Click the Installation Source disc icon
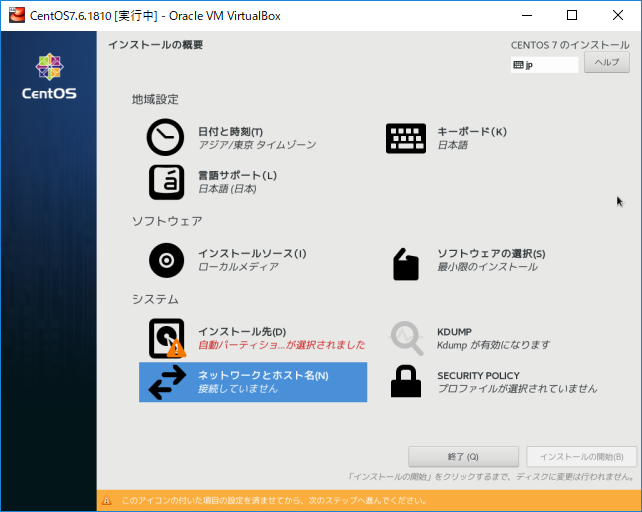Screen dimensions: 642x512 (x=166, y=260)
